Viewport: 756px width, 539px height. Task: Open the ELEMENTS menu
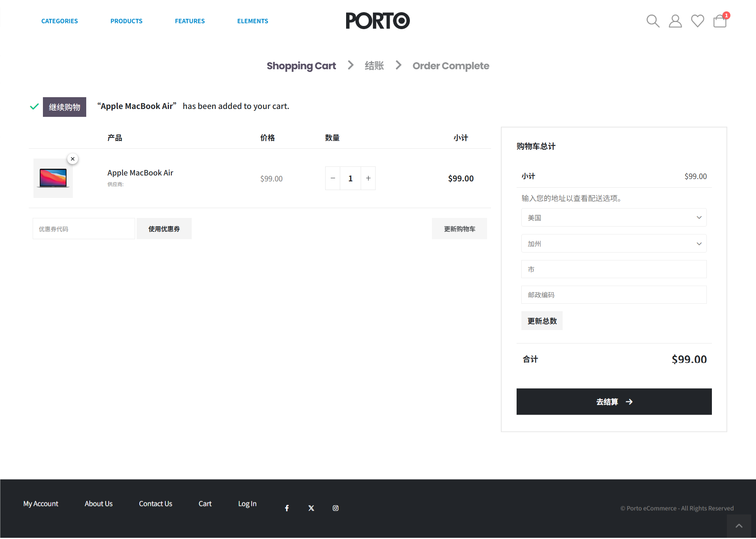click(252, 21)
